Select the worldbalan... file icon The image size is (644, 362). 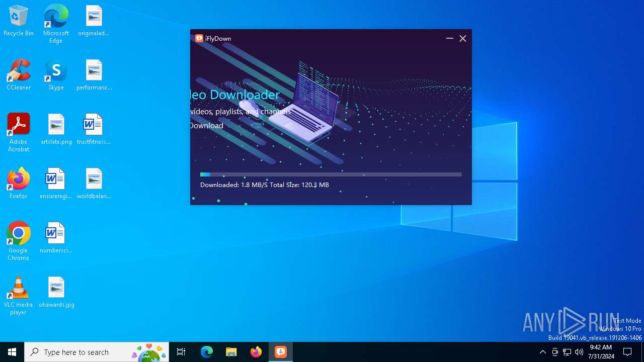(x=94, y=184)
